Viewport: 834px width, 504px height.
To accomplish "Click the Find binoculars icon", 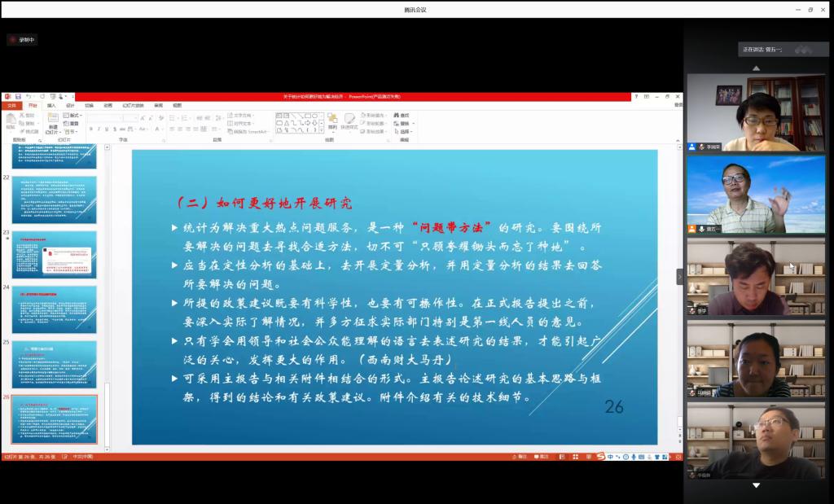I will [x=396, y=116].
